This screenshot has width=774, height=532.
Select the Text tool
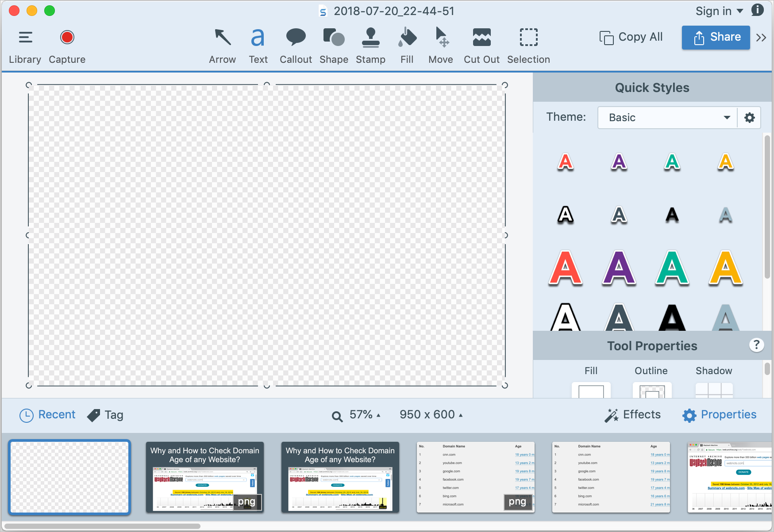258,44
